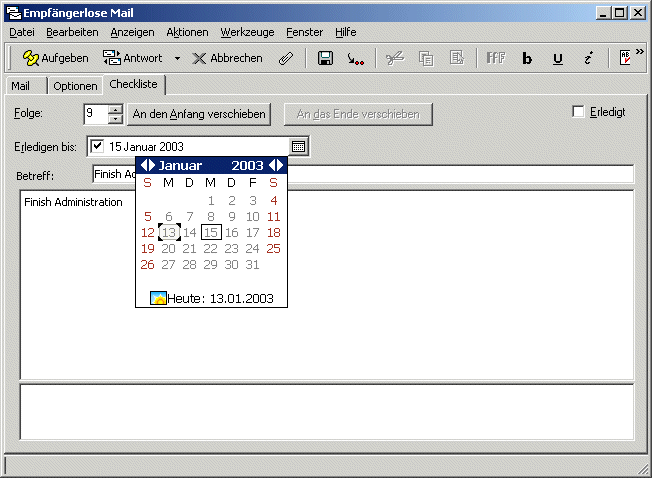Screen dimensions: 652x478
Task: Click the Empfängerlose Mail title icon
Action: 14,13
